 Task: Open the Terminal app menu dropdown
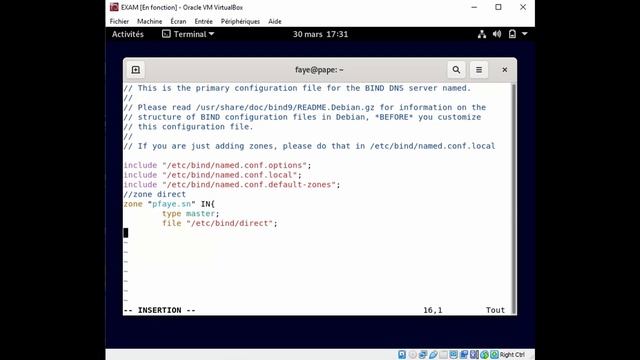pos(188,34)
